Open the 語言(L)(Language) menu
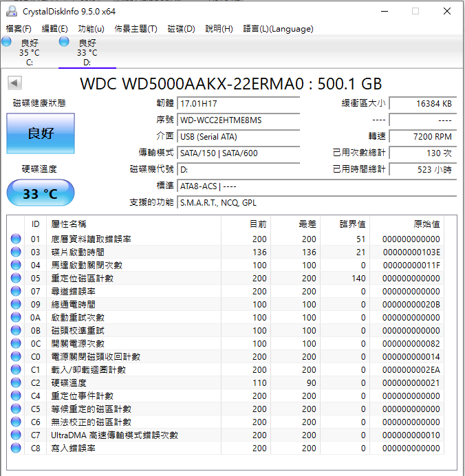The height and width of the screenshot is (476, 465). coord(278,29)
